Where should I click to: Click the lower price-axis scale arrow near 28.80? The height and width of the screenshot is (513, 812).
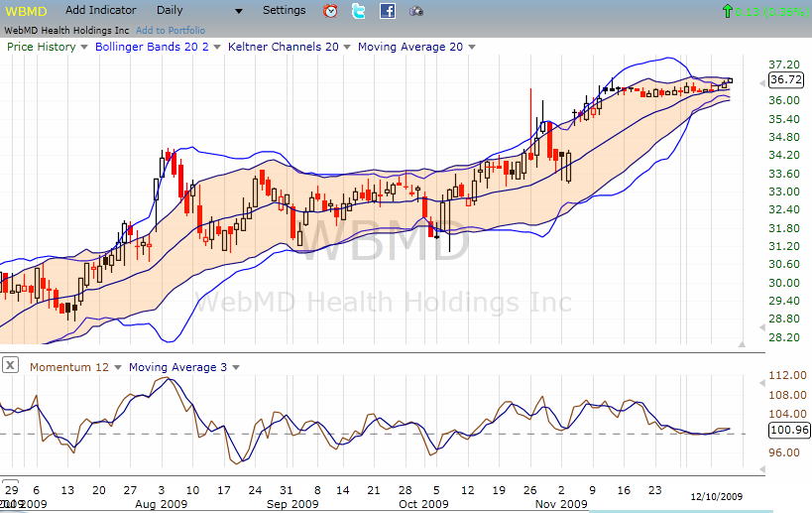762,327
